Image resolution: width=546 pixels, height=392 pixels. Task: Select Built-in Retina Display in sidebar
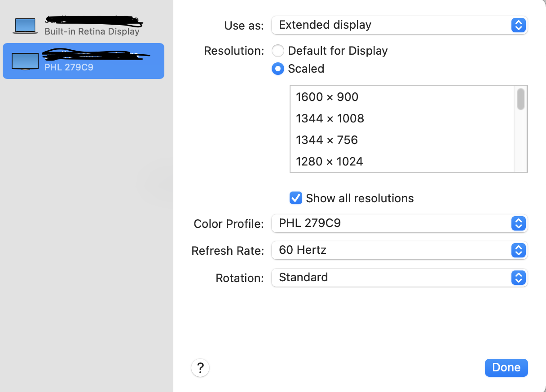tap(92, 31)
